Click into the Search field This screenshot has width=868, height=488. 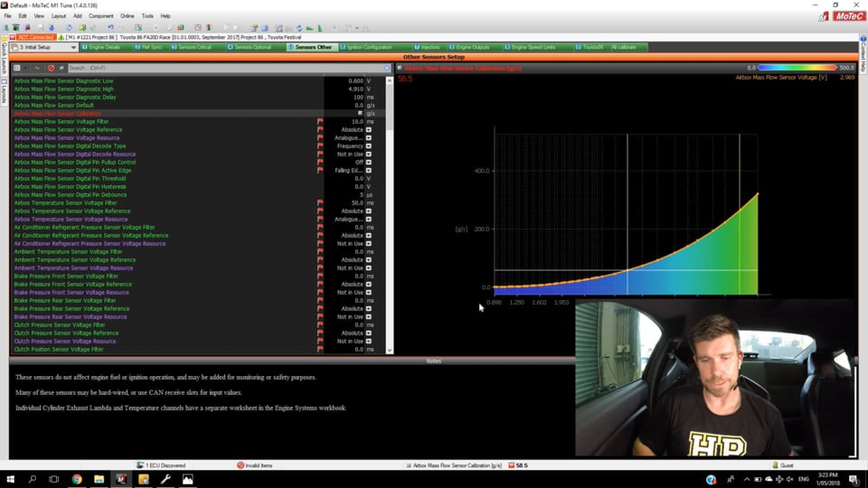coord(224,68)
